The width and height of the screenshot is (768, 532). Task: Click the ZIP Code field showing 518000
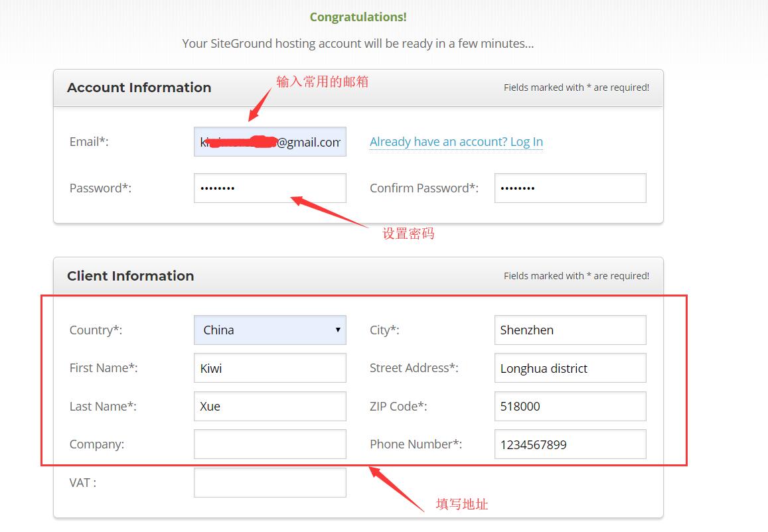pos(570,406)
